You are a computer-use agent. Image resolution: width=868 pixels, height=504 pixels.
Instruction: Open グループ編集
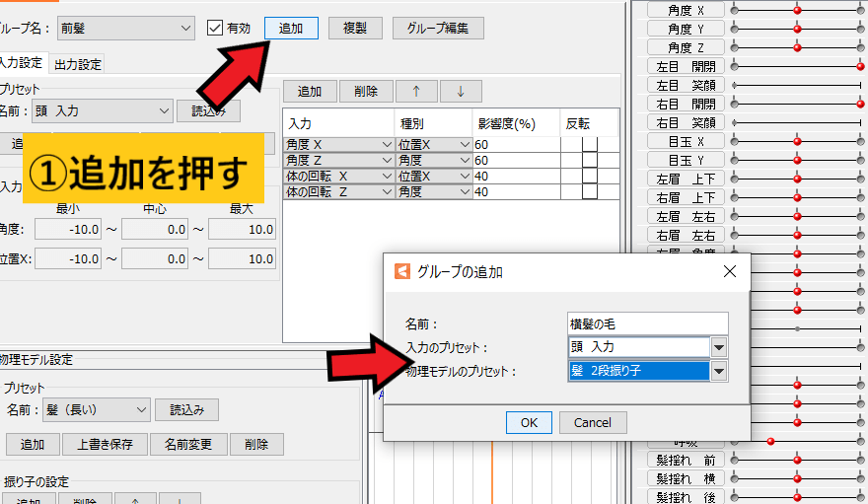(x=438, y=28)
